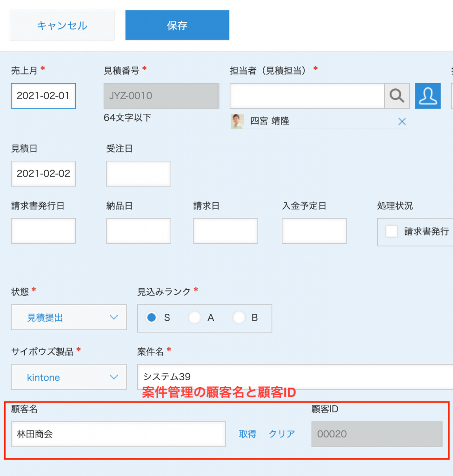
Task: Select the A radio button
Action: tap(194, 317)
